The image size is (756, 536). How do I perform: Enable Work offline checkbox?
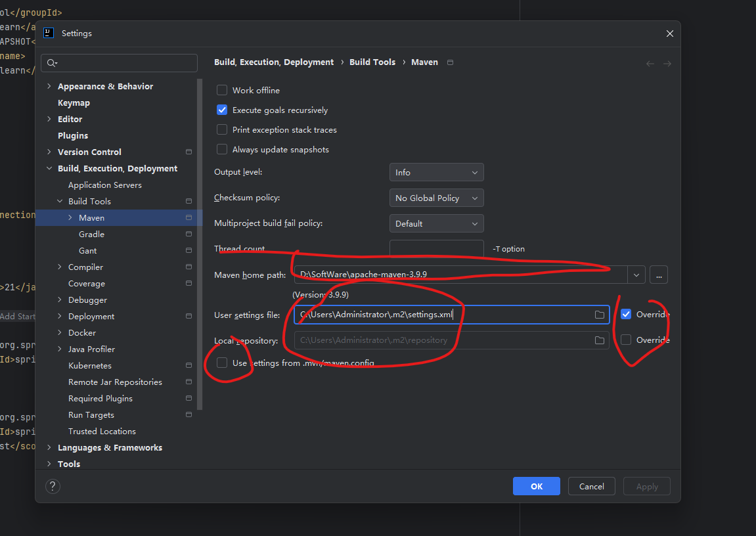[x=222, y=90]
